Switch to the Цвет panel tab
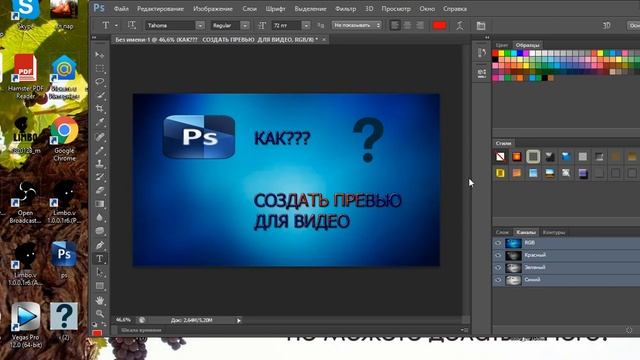The width and height of the screenshot is (640, 360). (502, 45)
